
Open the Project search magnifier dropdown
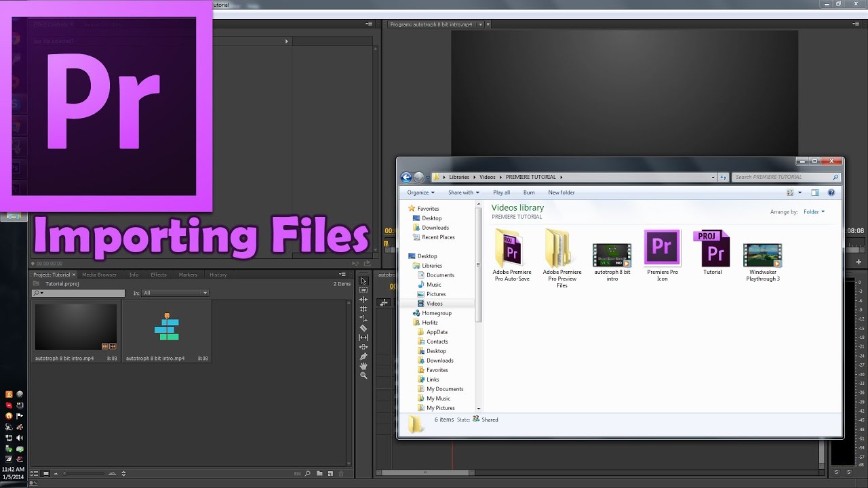tap(38, 293)
